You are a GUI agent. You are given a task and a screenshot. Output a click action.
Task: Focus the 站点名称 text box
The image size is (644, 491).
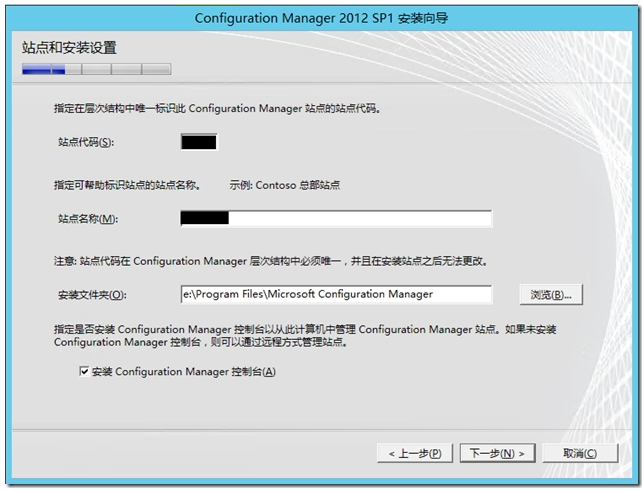(336, 219)
